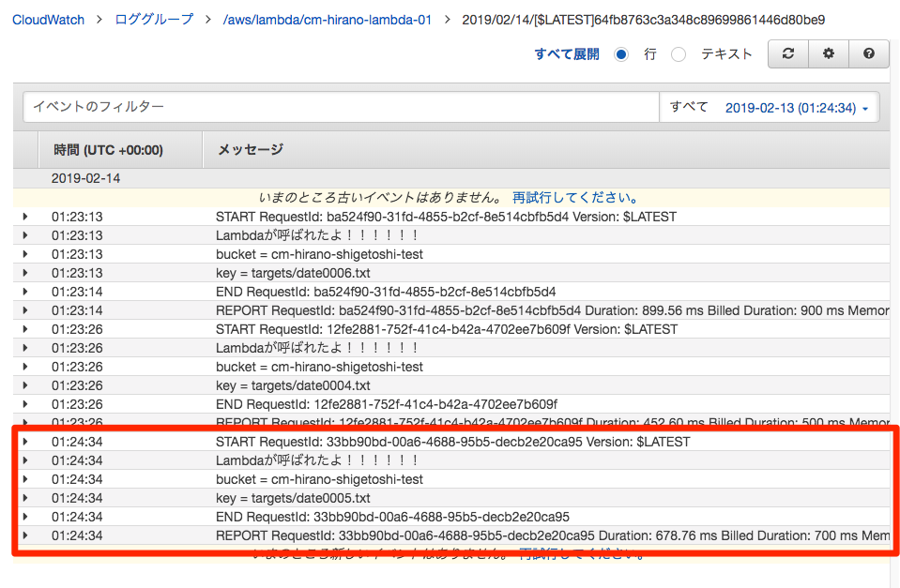This screenshot has width=900, height=588.
Task: Focus the イベントのフィルター filter field
Action: (341, 107)
